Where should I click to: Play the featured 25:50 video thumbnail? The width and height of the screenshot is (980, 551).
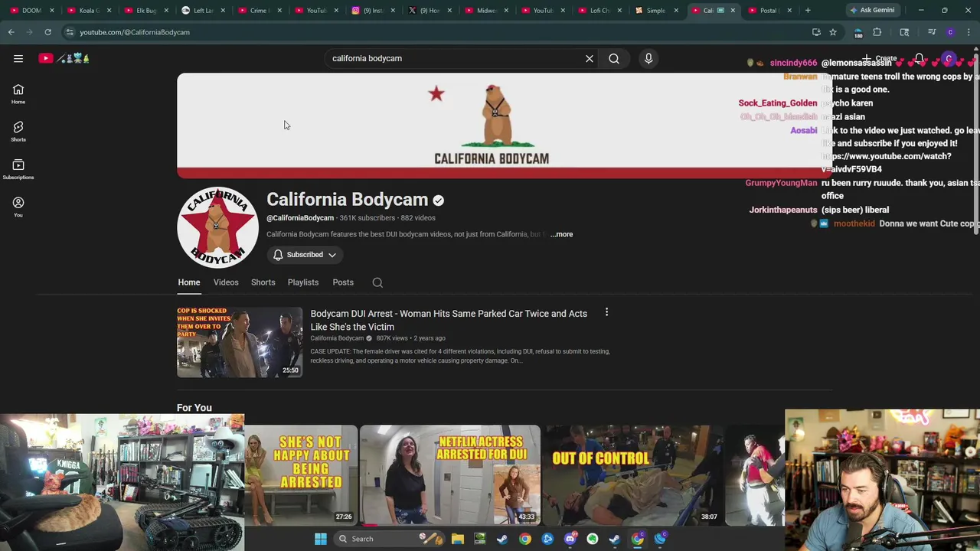pos(240,342)
